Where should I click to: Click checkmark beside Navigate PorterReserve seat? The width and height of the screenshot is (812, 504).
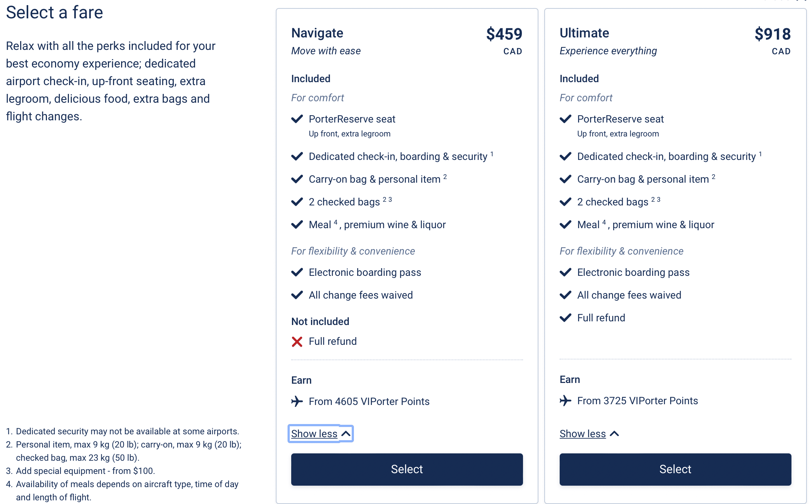coord(297,119)
